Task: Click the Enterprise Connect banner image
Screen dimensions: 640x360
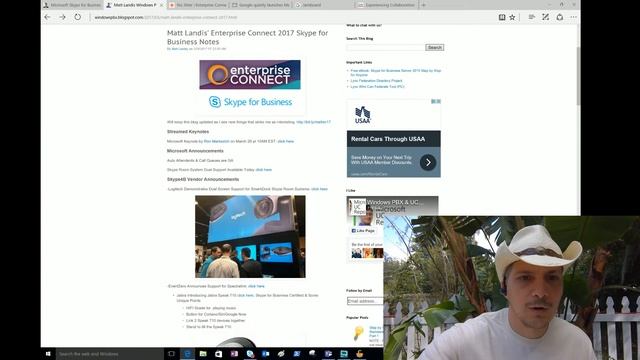Action: 250,75
